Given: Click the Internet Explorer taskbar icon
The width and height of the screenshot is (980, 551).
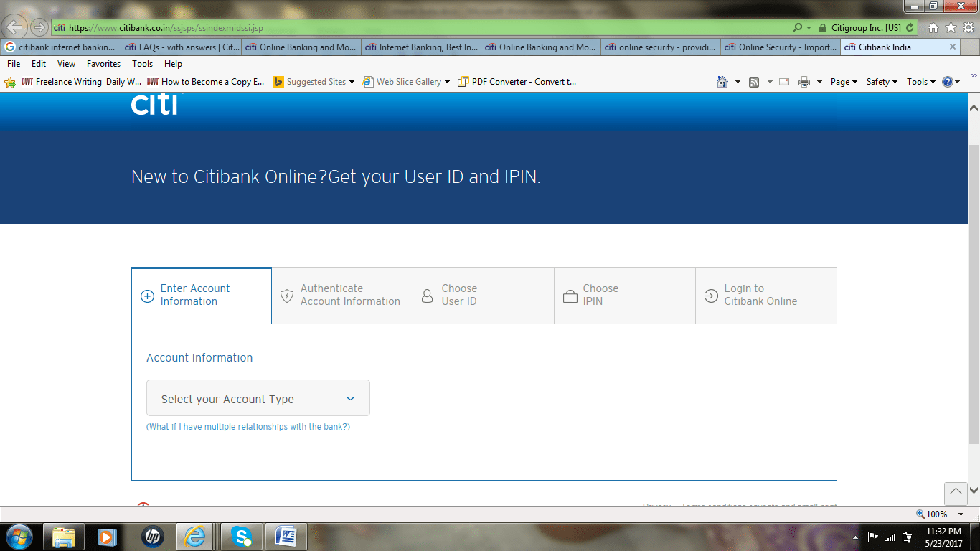Looking at the screenshot, I should (x=195, y=537).
